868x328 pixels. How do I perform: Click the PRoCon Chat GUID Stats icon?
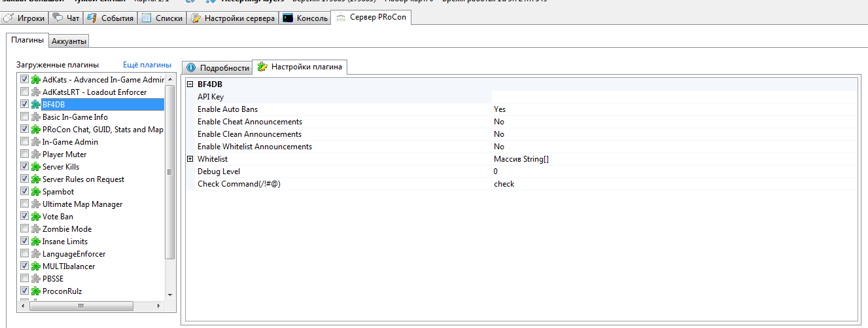[x=35, y=130]
